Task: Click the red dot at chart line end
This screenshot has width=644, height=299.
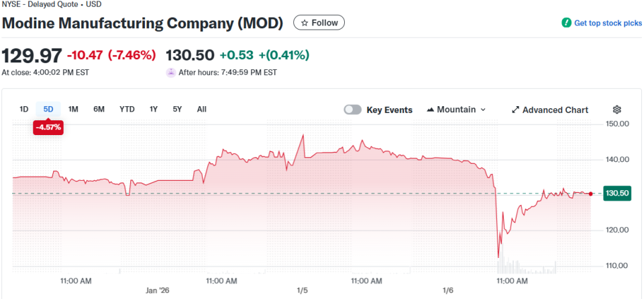Action: pos(590,194)
